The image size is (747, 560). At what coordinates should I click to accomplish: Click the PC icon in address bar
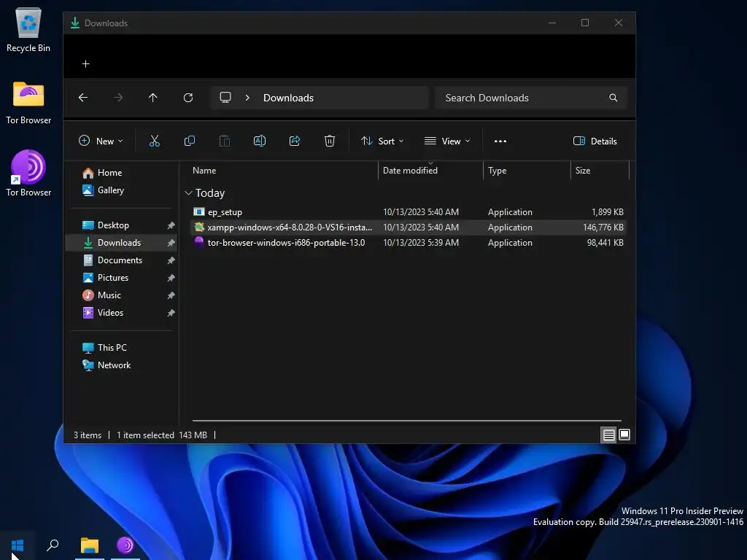[225, 98]
